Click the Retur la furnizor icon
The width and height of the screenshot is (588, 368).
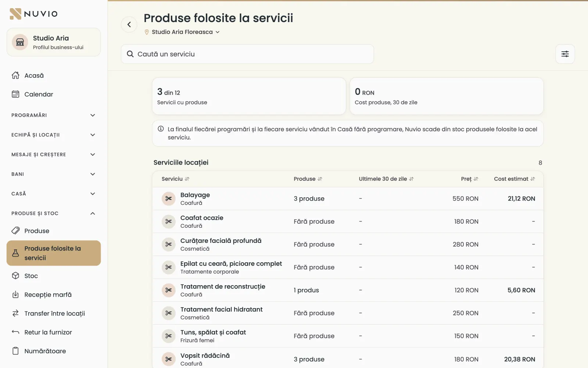pyautogui.click(x=15, y=332)
